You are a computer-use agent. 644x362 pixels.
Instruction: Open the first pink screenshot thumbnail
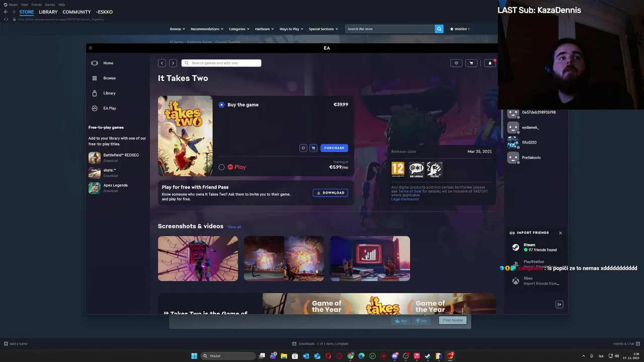[198, 258]
